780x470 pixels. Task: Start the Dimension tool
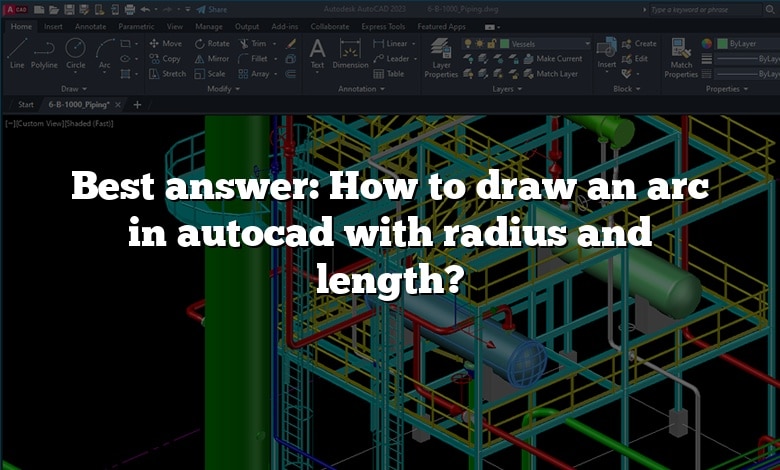(350, 53)
